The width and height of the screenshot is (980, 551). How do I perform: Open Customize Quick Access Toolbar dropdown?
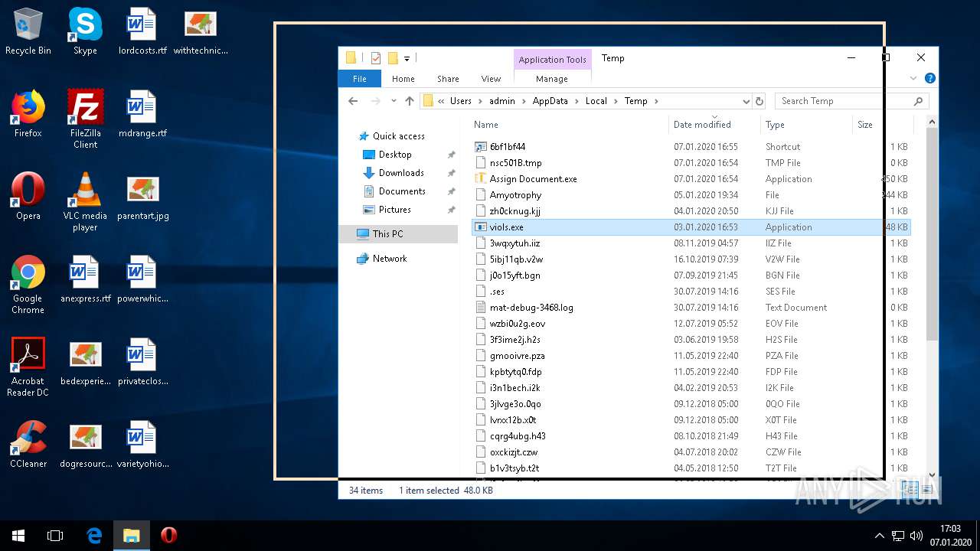[407, 58]
